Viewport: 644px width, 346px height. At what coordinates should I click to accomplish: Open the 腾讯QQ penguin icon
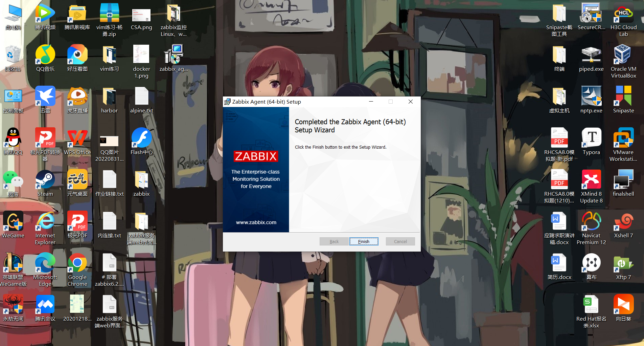click(x=13, y=142)
